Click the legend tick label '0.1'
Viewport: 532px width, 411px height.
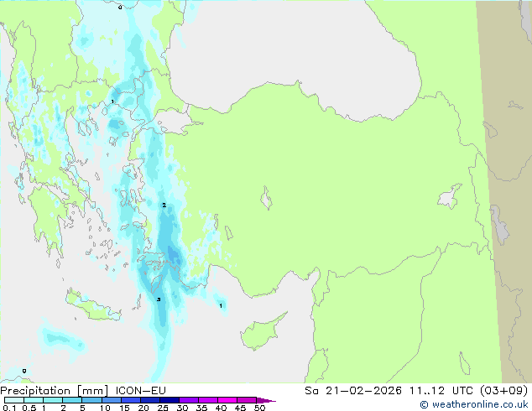9,408
